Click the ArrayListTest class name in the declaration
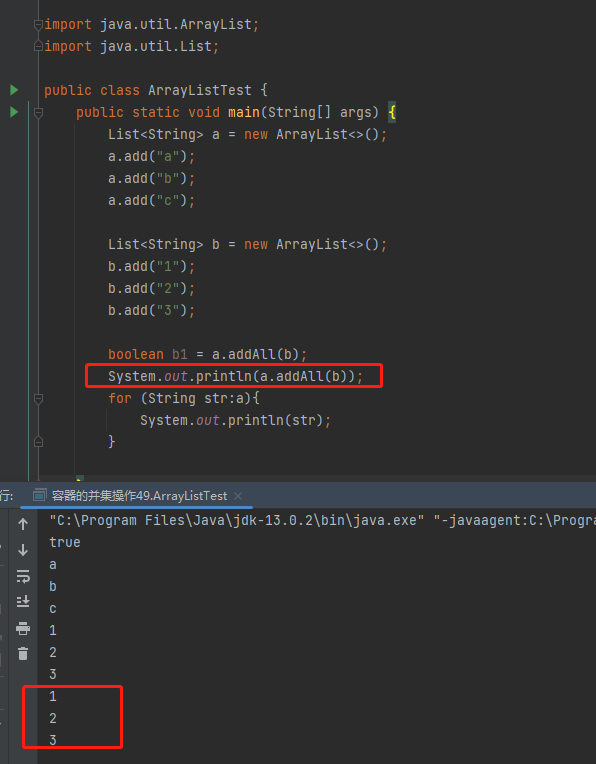This screenshot has width=596, height=764. click(x=200, y=90)
